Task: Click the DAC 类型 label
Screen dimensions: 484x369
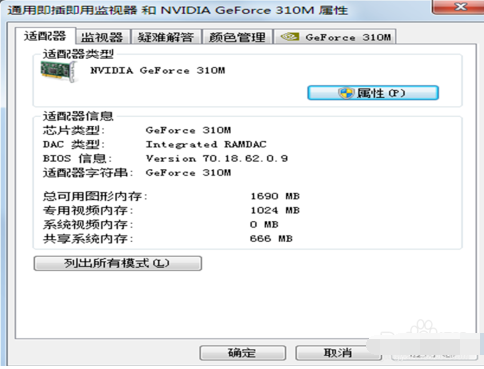Action: click(x=74, y=144)
